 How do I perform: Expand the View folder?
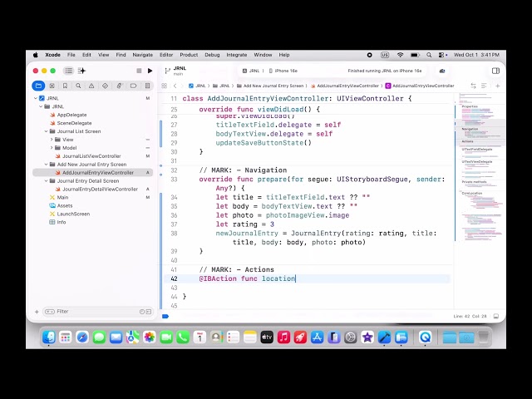[x=52, y=140]
